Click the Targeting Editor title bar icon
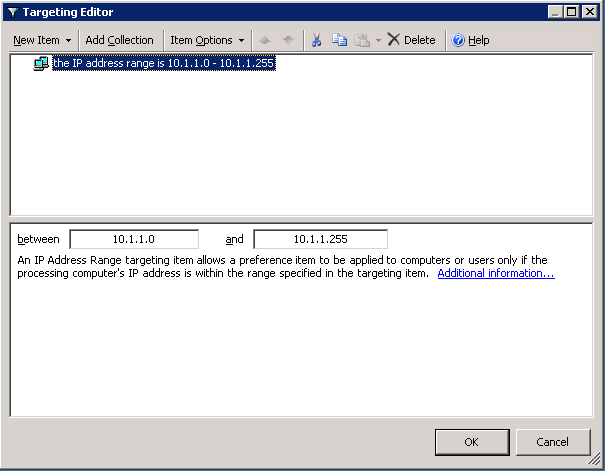Viewport: 605px width, 471px height. (11, 12)
